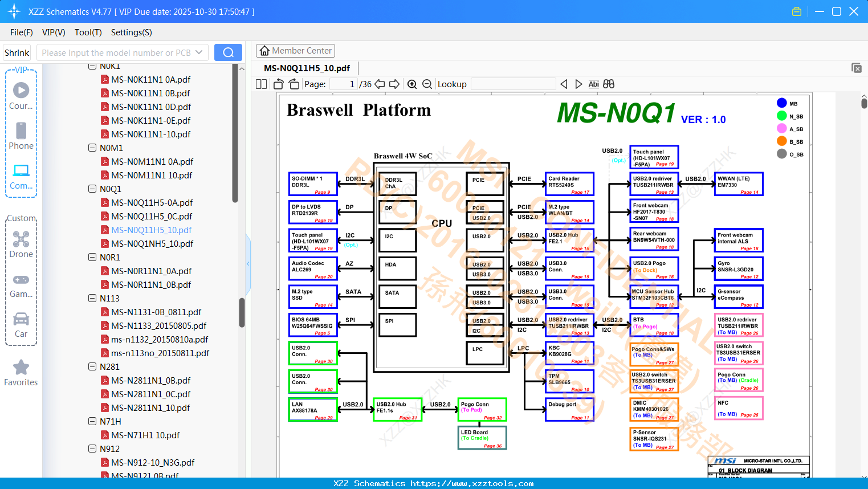Toggle whole-word match Abi option
The image size is (868, 489).
click(x=593, y=84)
